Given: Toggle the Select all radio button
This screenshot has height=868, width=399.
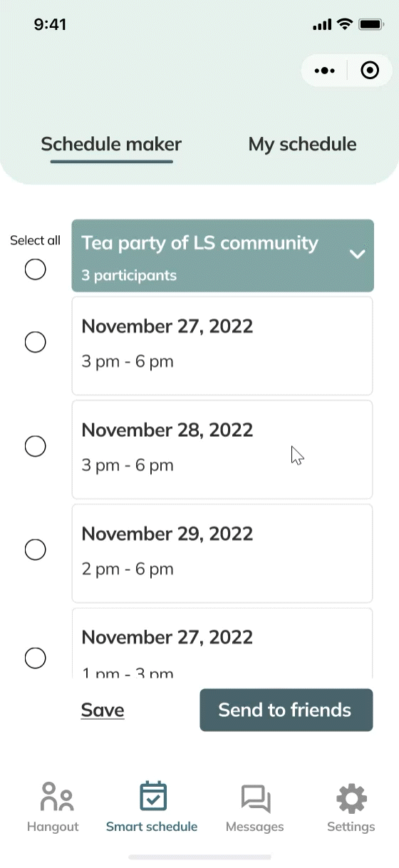Looking at the screenshot, I should pos(36,269).
